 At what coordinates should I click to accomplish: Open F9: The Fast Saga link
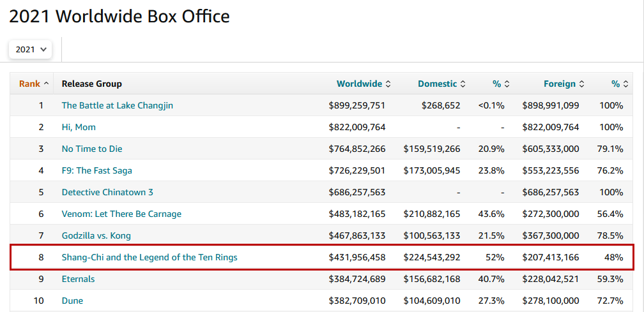pyautogui.click(x=97, y=170)
